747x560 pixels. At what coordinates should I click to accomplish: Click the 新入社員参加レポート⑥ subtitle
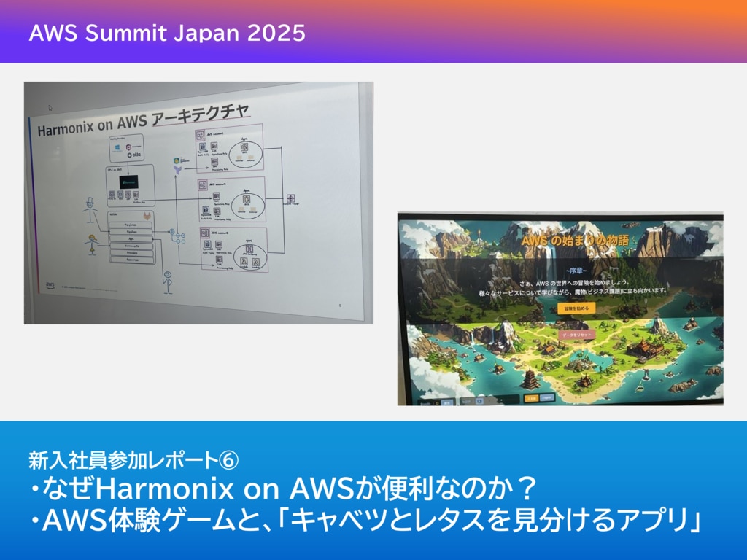click(133, 460)
